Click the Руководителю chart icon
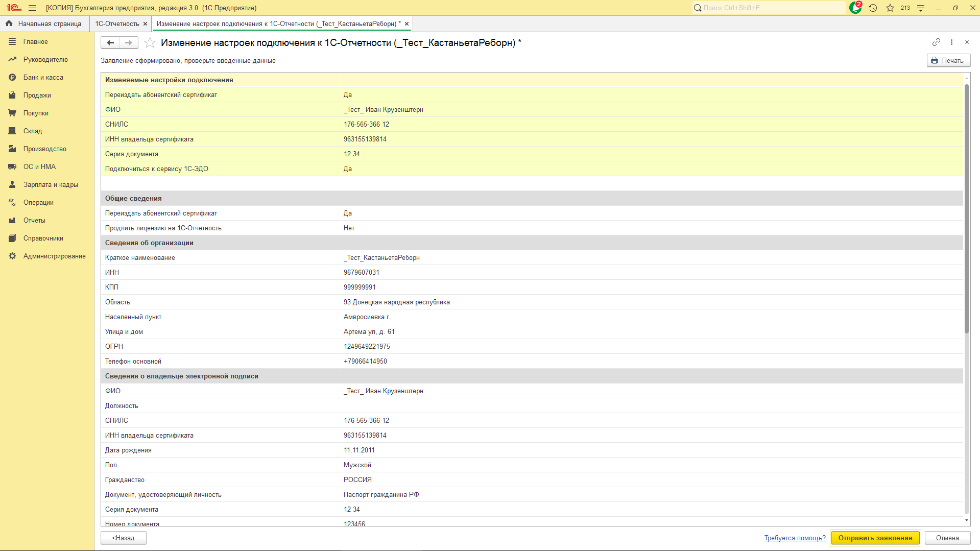This screenshot has height=551, width=980. (12, 59)
